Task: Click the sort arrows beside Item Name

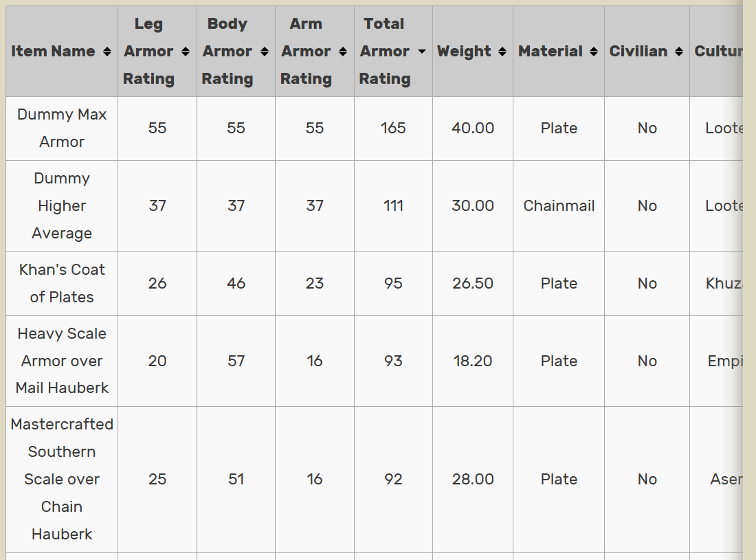Action: (107, 52)
